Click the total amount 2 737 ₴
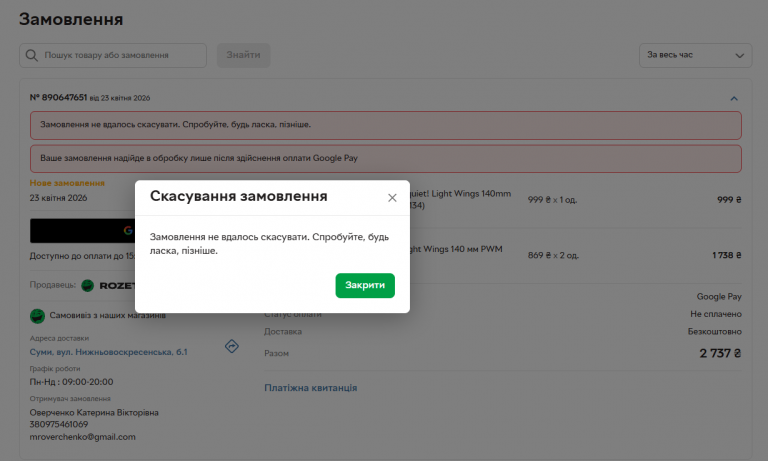The image size is (768, 461). click(x=720, y=353)
